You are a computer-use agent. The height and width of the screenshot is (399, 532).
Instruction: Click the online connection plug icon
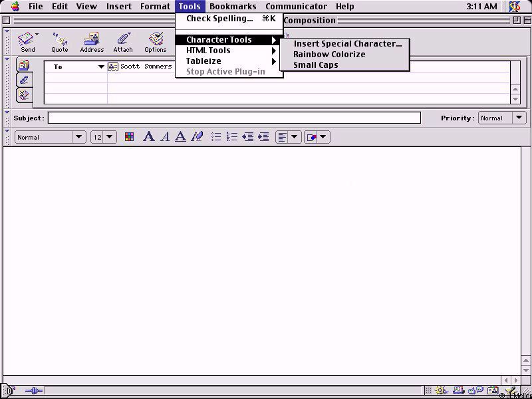pyautogui.click(x=34, y=392)
